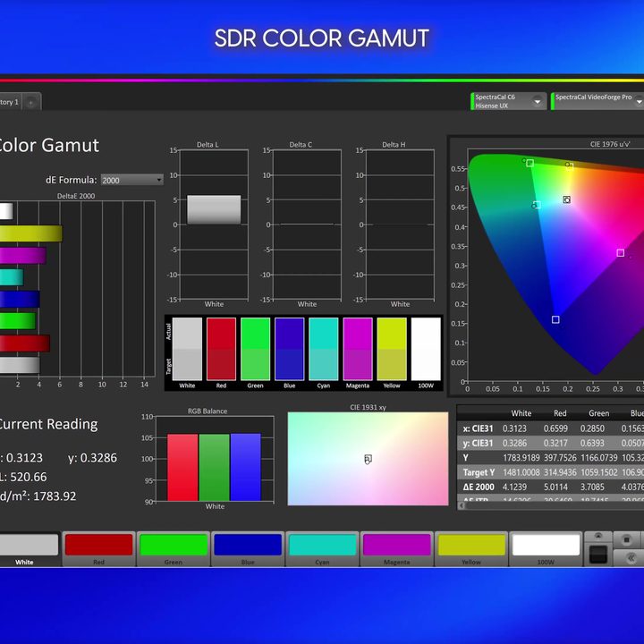Click the black pattern swatch beside 100W
Viewport: 644px width, 644px height.
point(598,555)
